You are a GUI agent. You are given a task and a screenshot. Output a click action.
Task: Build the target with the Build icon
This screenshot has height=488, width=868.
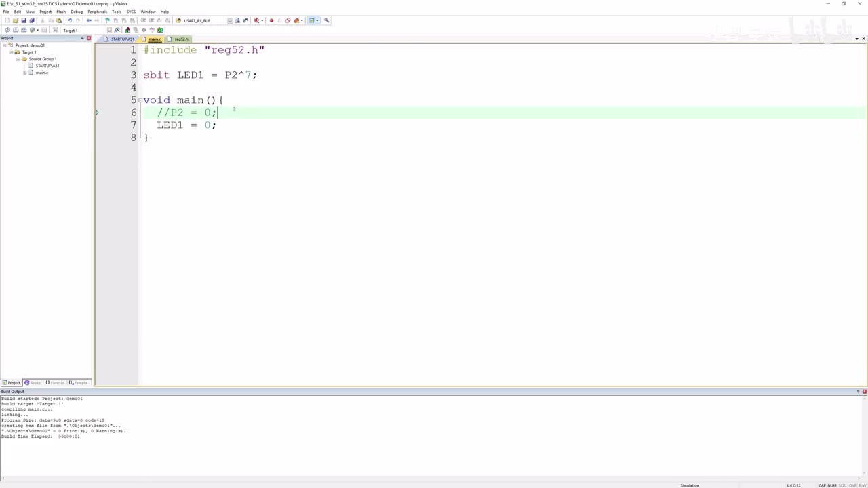(15, 30)
